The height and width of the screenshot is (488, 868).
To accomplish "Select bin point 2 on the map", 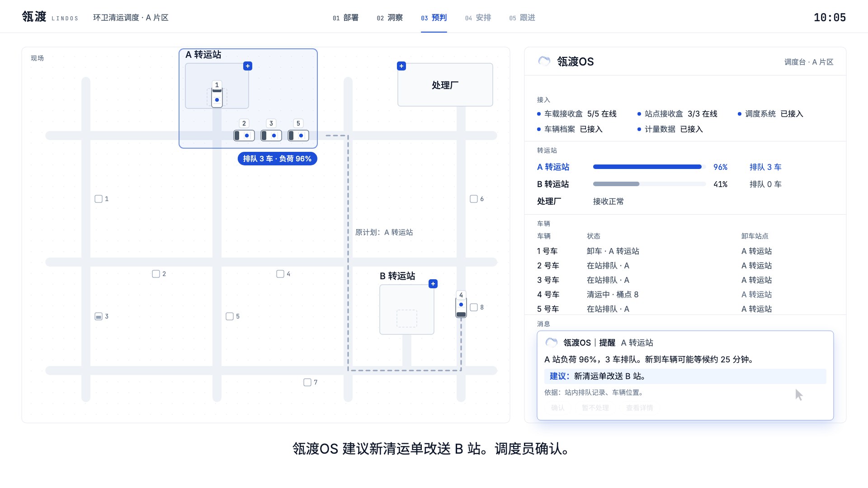I will coord(156,274).
